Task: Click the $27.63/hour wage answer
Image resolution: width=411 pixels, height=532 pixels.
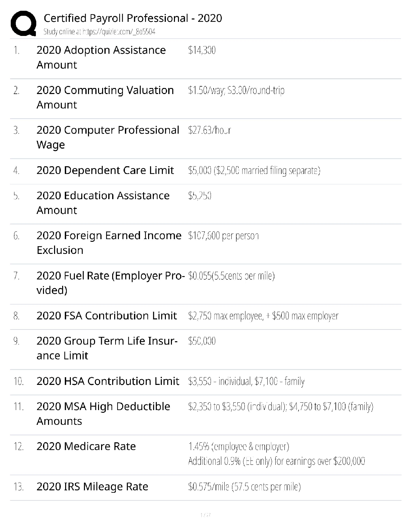Action: pos(210,130)
